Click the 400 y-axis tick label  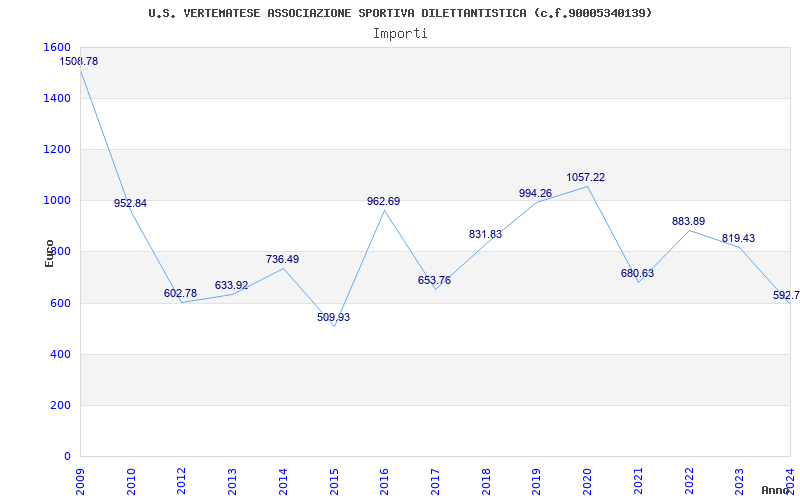pos(61,354)
